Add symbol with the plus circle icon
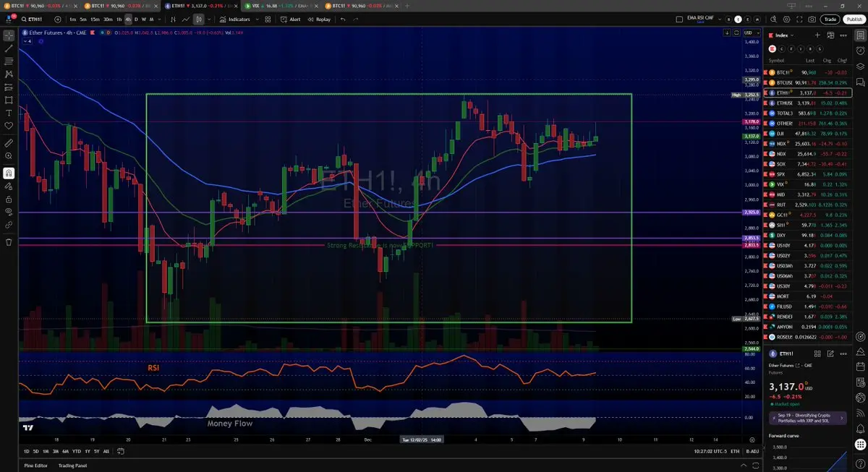Screen dimensions: 868x472 coord(56,20)
